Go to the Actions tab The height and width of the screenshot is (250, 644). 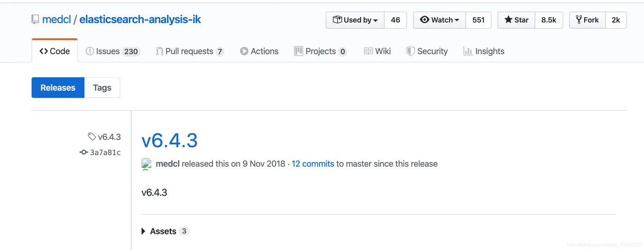pos(259,51)
